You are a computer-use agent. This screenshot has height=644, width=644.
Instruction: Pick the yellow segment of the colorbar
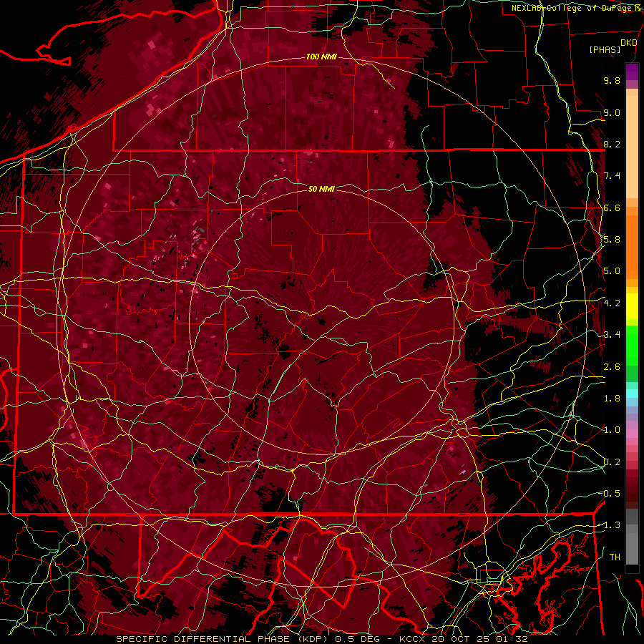[x=632, y=306]
